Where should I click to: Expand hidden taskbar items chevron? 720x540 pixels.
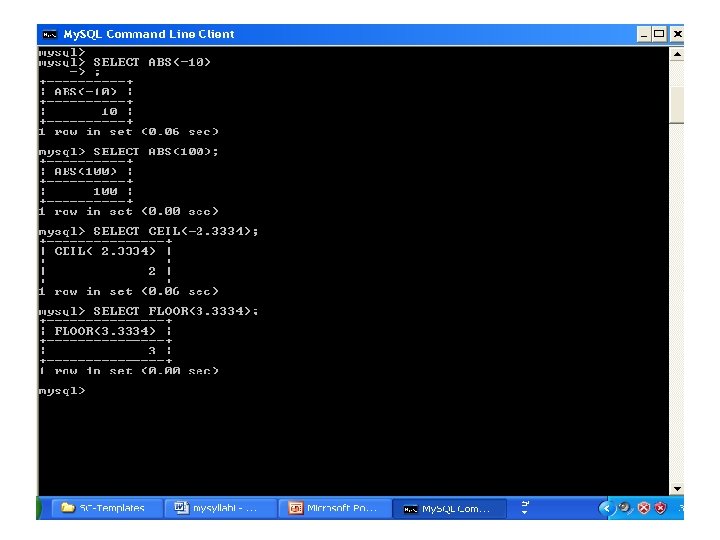click(x=525, y=507)
